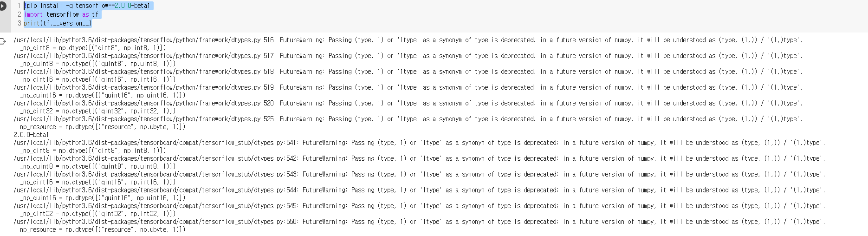Click line number 1 in the code gutter
This screenshot has width=868, height=236.
click(x=19, y=6)
